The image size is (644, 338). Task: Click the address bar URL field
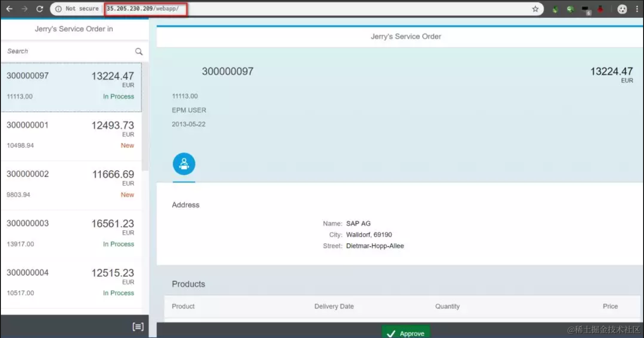point(144,8)
